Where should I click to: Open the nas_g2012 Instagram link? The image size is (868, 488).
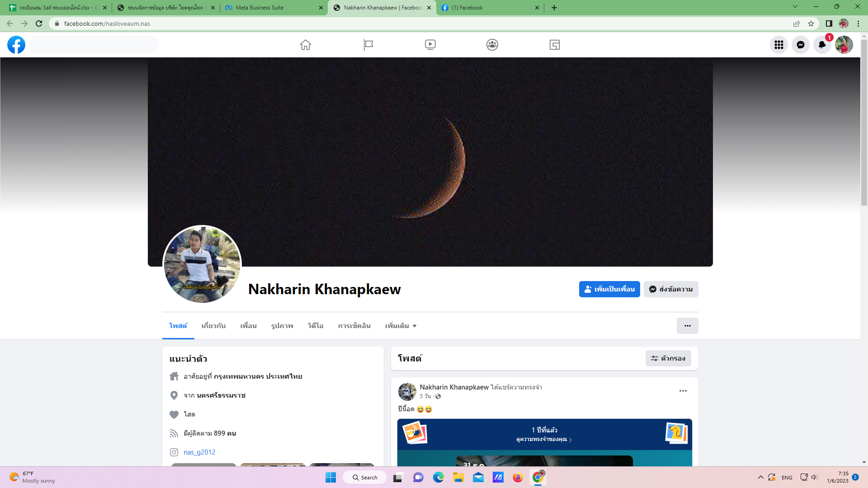click(199, 452)
